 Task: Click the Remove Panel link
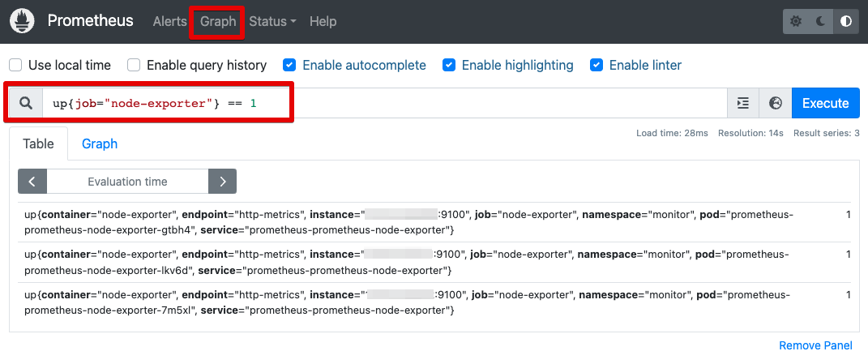pos(815,345)
